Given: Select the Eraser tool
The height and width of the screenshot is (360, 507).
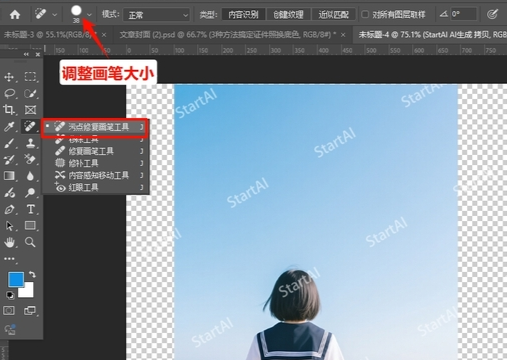Looking at the screenshot, I should click(x=30, y=159).
